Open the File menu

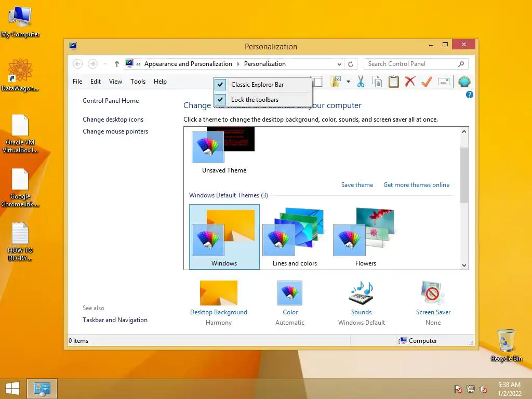coord(77,82)
